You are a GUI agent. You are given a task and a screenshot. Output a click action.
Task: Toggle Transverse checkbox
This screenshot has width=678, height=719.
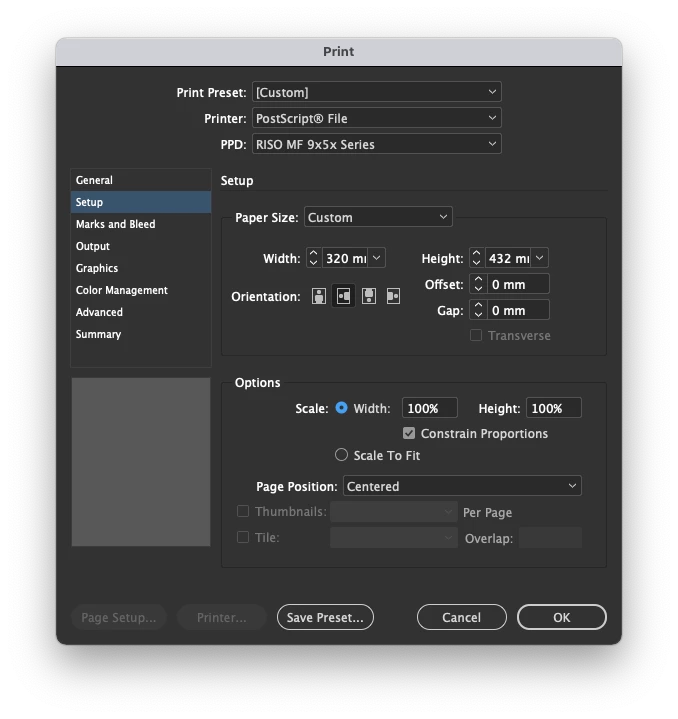(x=476, y=335)
